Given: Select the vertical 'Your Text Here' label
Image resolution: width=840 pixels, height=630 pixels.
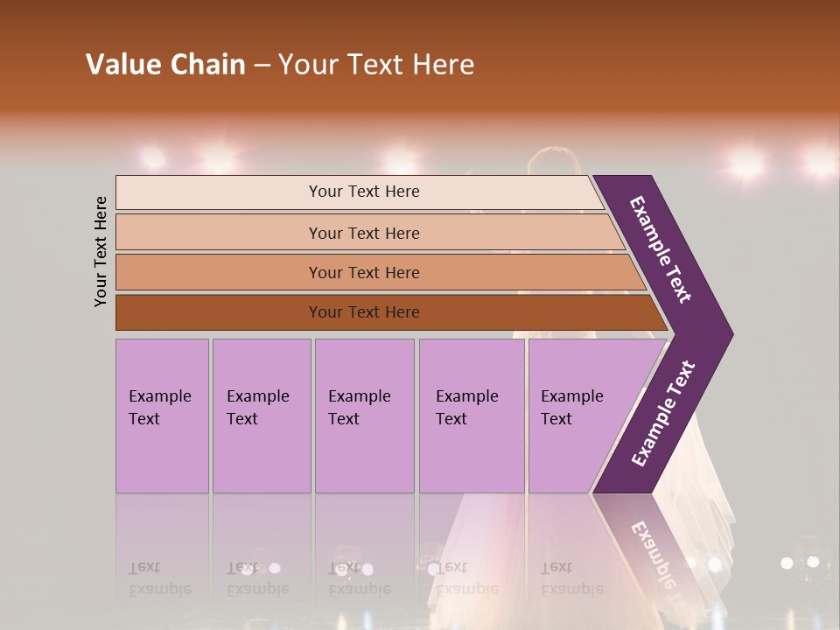Looking at the screenshot, I should (x=101, y=251).
